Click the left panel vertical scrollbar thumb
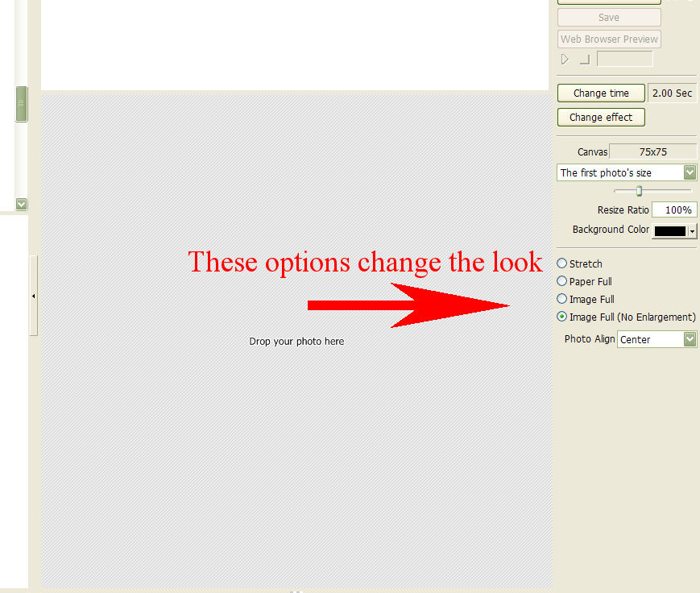 click(22, 104)
